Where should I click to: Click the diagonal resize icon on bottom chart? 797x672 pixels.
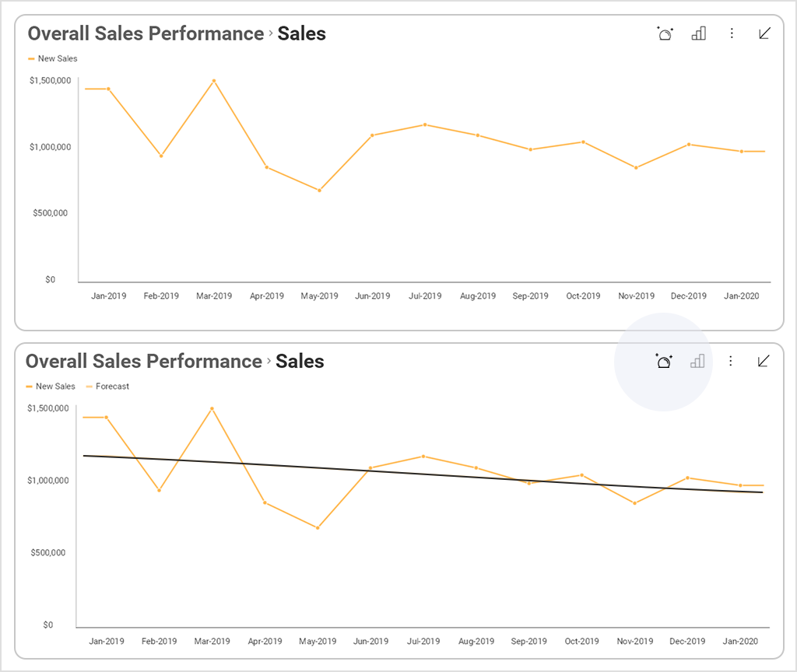pyautogui.click(x=764, y=361)
